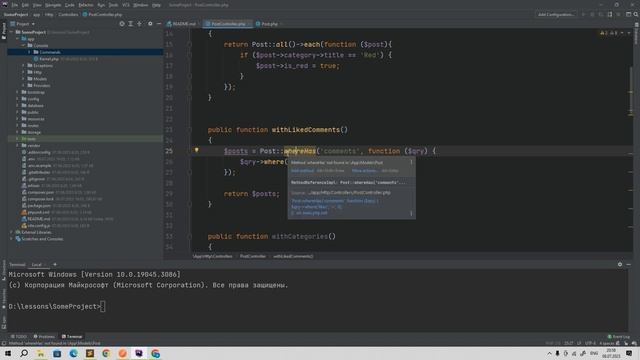The height and width of the screenshot is (360, 640).
Task: Click UTF-8 encoding in status bar
Action: point(590,343)
